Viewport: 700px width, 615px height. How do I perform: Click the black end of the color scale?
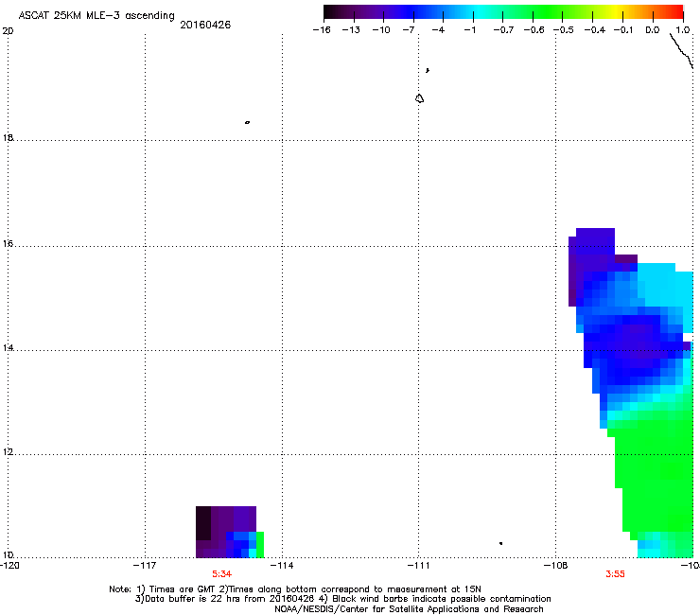pos(330,12)
